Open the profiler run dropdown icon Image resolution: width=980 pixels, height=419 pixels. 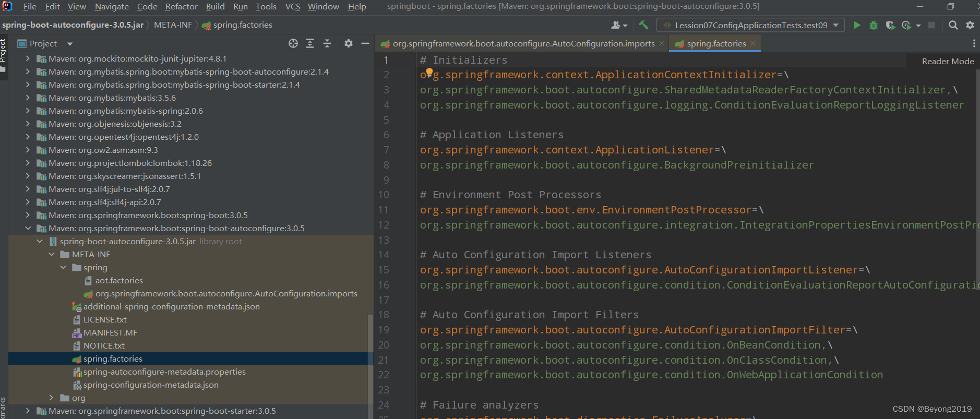point(907,25)
